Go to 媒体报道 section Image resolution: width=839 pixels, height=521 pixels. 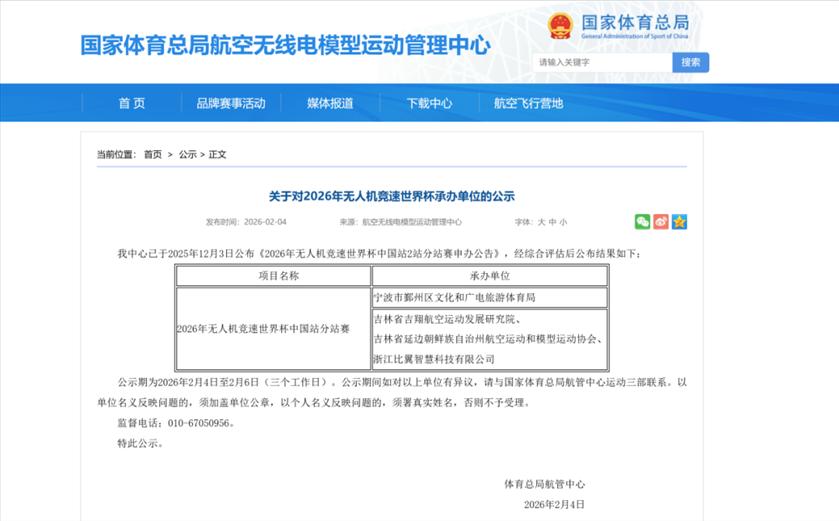click(x=330, y=103)
